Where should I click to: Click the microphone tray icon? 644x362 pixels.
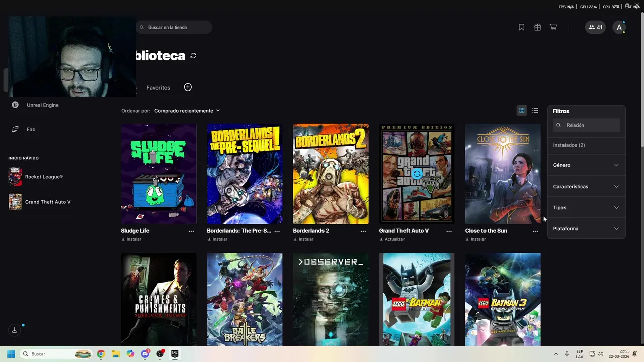567,354
